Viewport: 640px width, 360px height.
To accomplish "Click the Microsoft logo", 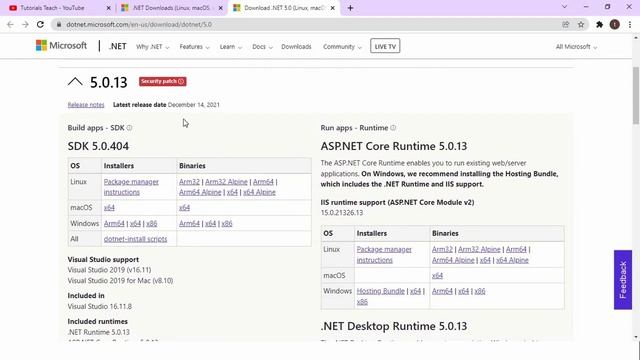I will click(61, 45).
